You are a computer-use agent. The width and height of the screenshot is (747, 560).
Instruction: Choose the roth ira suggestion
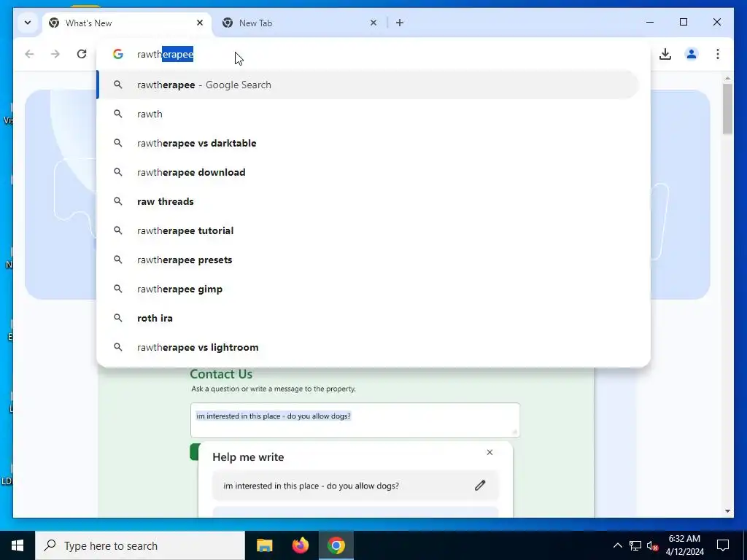[x=368, y=318]
